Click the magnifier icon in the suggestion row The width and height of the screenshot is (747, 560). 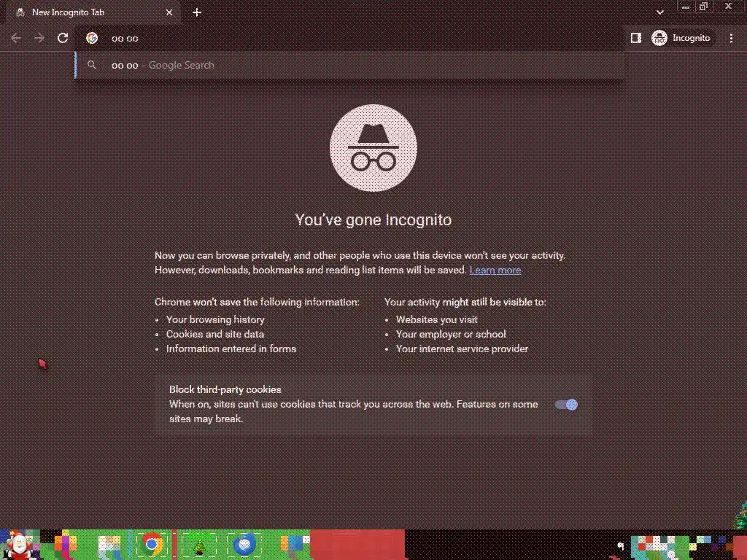click(x=92, y=65)
